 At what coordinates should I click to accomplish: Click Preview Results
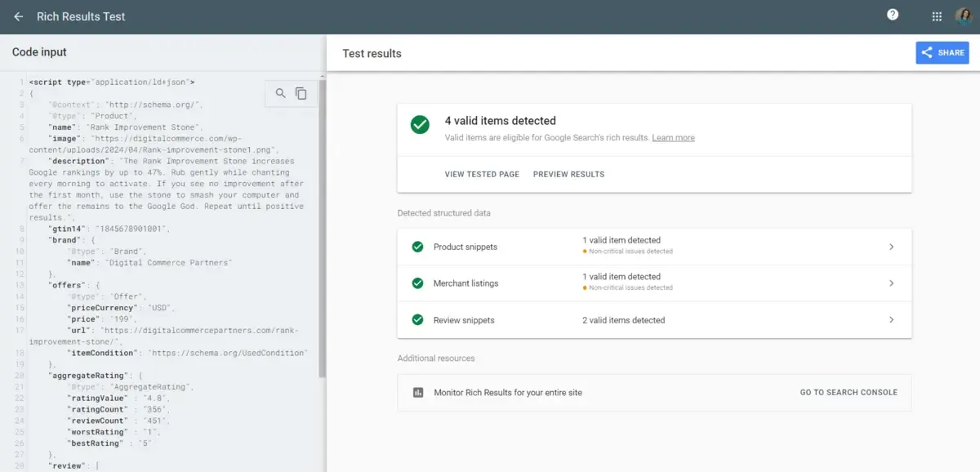pyautogui.click(x=568, y=174)
